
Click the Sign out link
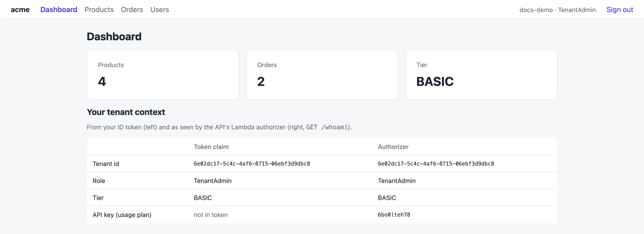[x=619, y=9]
